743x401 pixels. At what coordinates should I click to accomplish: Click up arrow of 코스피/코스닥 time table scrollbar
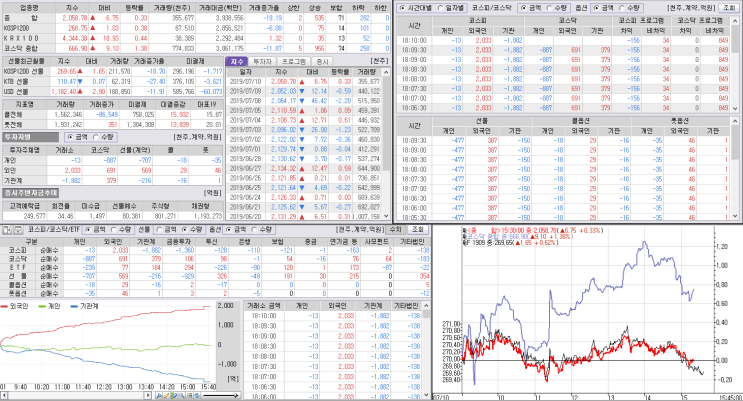[735, 20]
